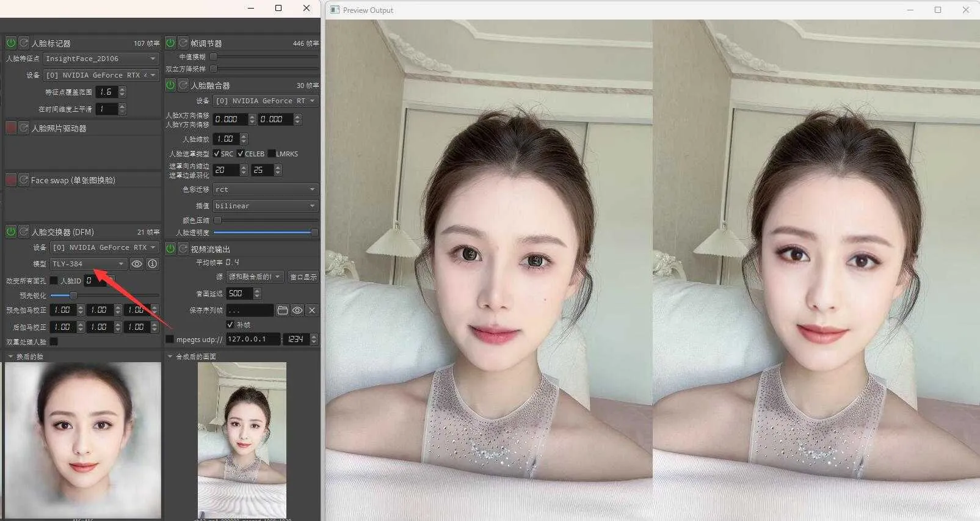Toggle power button of 人脸交换器 (DFM)

coord(11,231)
